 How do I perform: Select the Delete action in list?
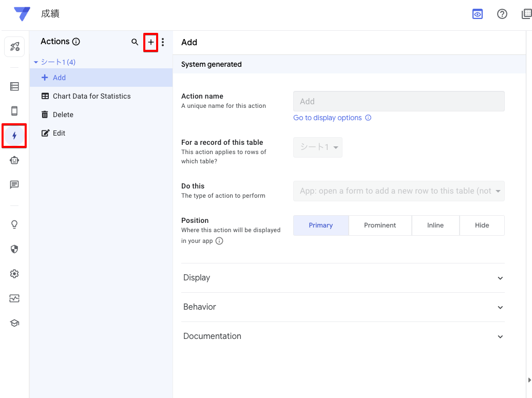click(x=63, y=115)
